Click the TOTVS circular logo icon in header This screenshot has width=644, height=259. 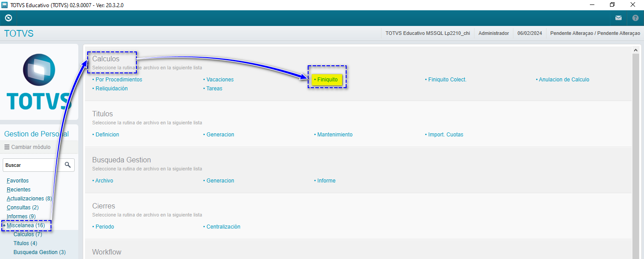tap(8, 18)
